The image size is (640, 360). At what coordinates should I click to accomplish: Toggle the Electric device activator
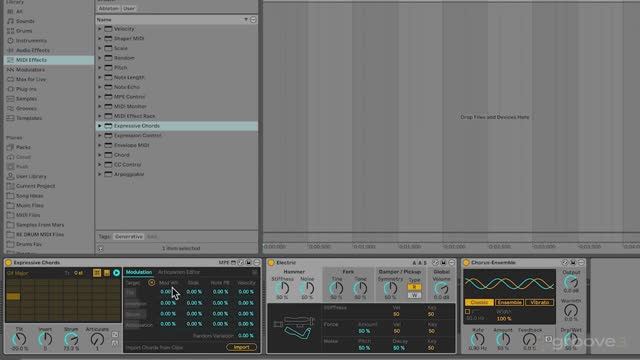tap(271, 263)
